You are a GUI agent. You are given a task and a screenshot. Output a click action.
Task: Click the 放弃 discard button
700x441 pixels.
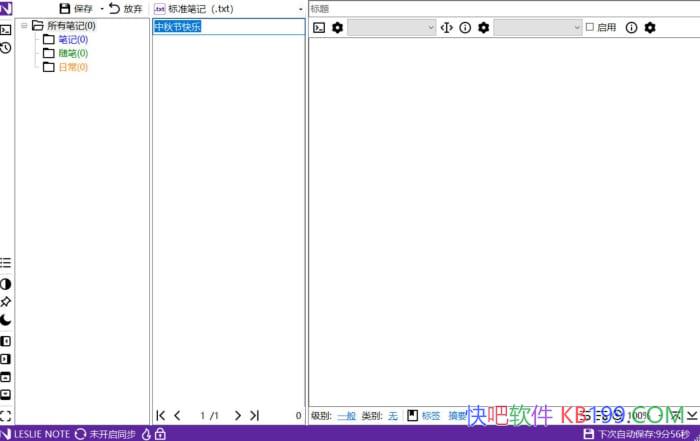(x=125, y=9)
